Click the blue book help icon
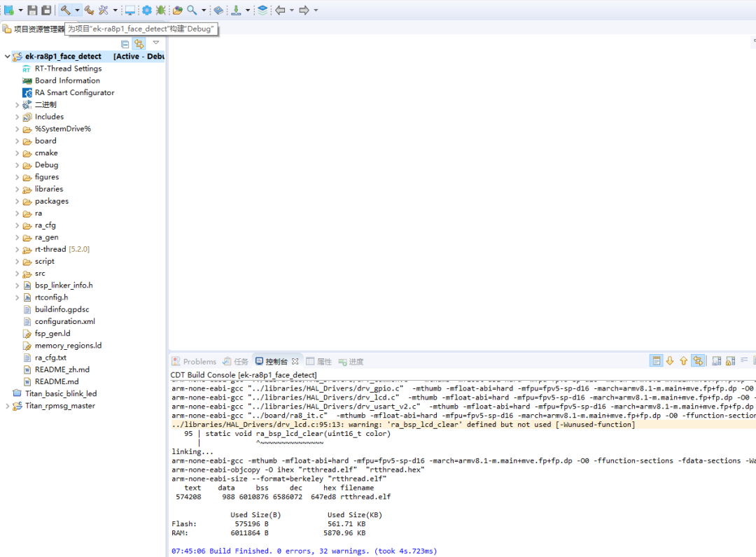 [x=218, y=10]
